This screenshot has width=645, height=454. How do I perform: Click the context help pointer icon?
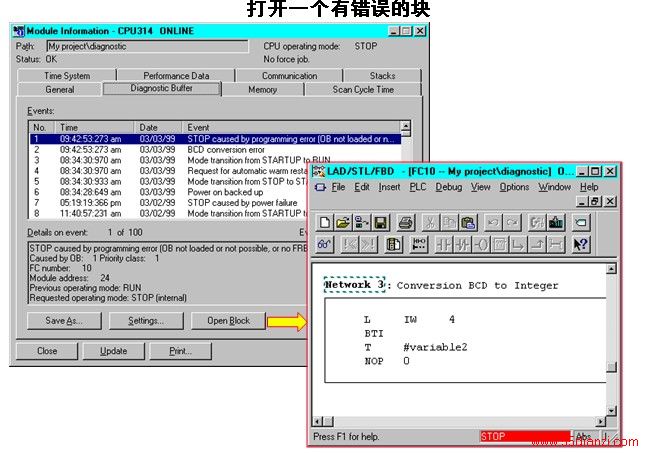pos(581,245)
